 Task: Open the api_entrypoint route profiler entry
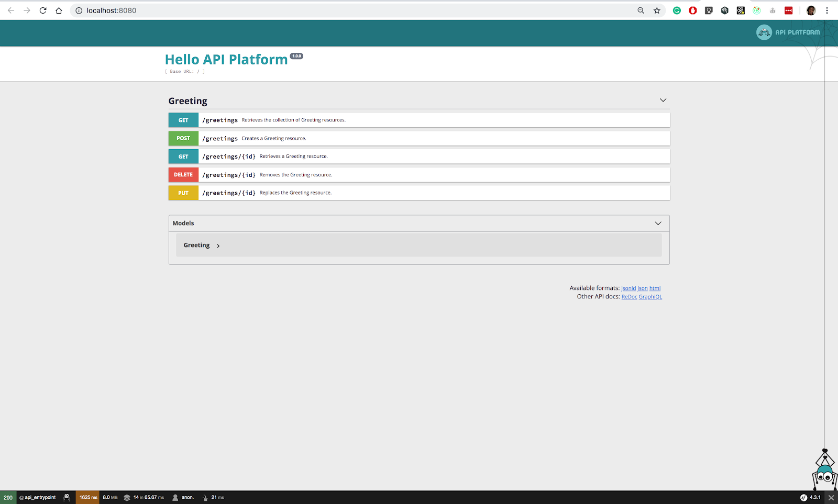pos(37,498)
